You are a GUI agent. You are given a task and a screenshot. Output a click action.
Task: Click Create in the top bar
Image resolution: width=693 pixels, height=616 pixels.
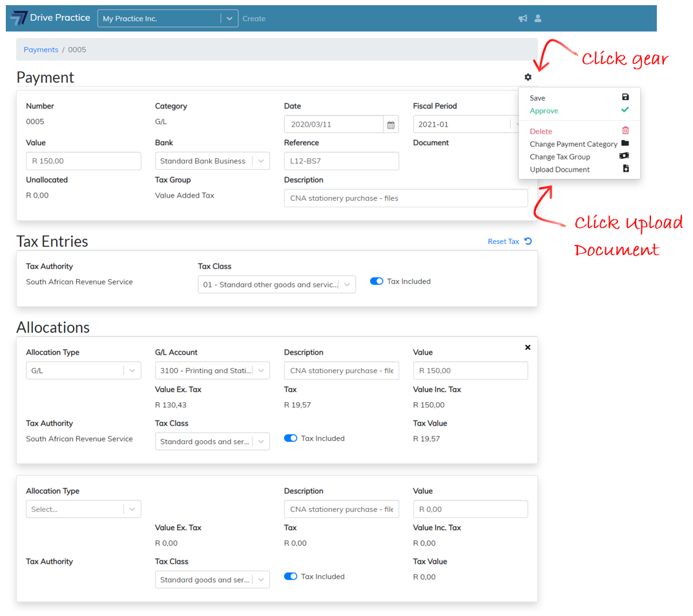pos(254,19)
